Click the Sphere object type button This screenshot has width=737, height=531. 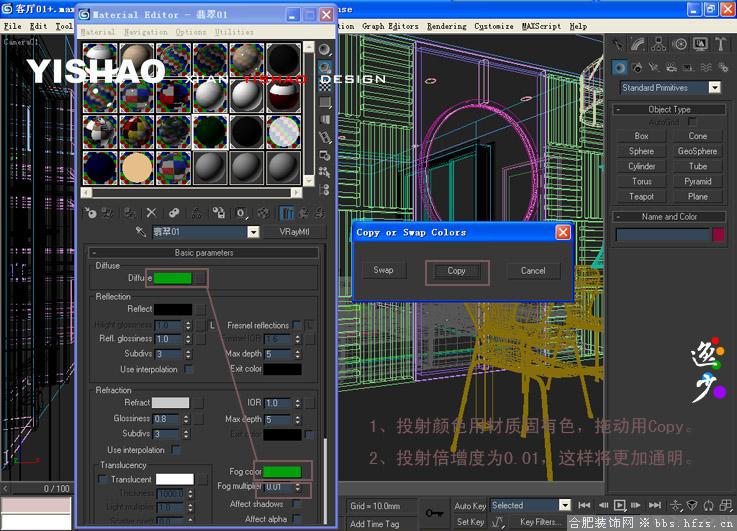click(x=641, y=151)
